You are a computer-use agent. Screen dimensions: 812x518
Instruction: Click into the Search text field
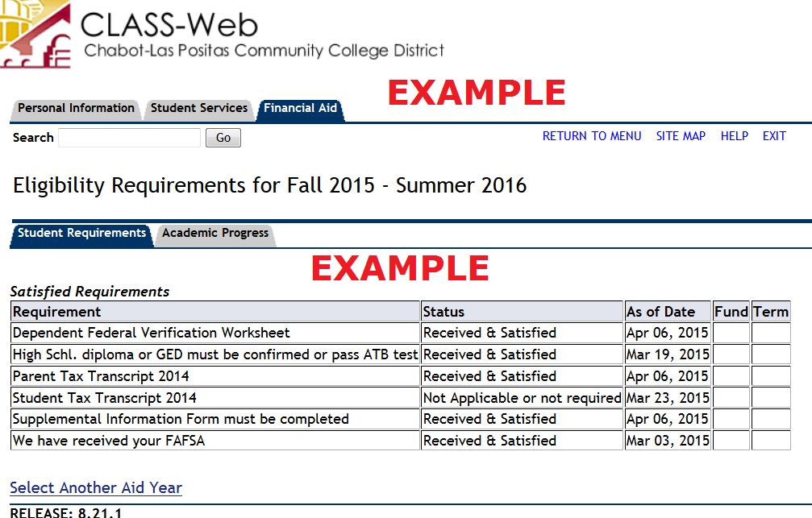tap(129, 138)
